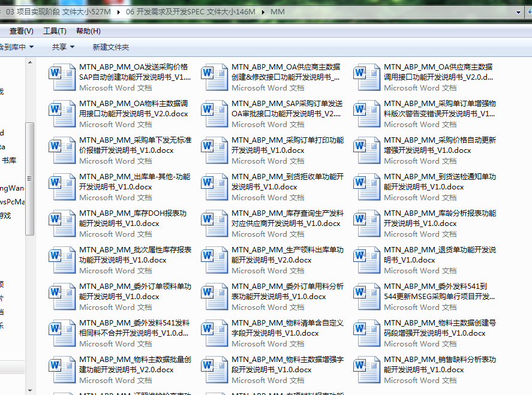Select Word icon for 批次属性库存报表 file
This screenshot has width=532, height=395.
point(62,260)
